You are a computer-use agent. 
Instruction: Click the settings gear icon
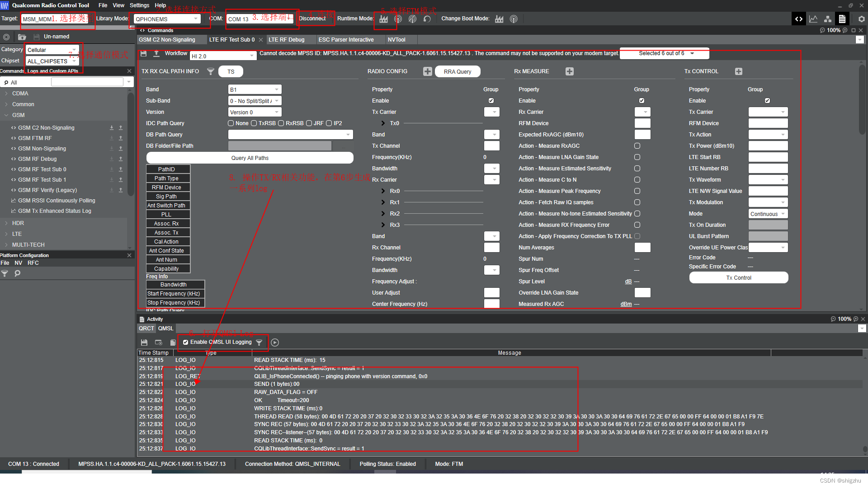(861, 19)
